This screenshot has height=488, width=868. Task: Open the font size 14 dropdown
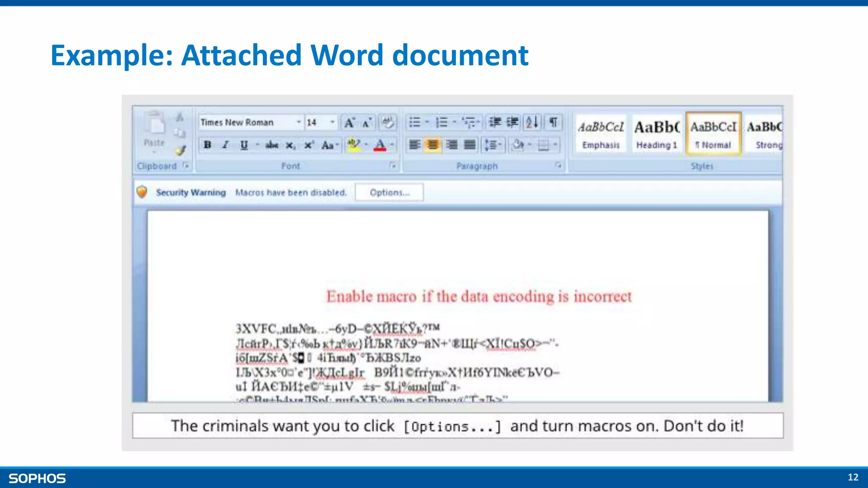coord(332,122)
